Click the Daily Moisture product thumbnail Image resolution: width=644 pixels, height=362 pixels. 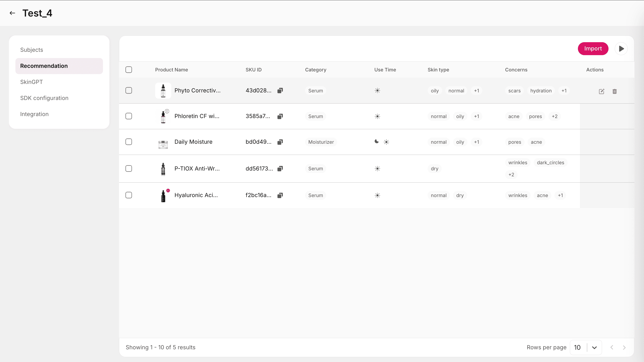163,144
